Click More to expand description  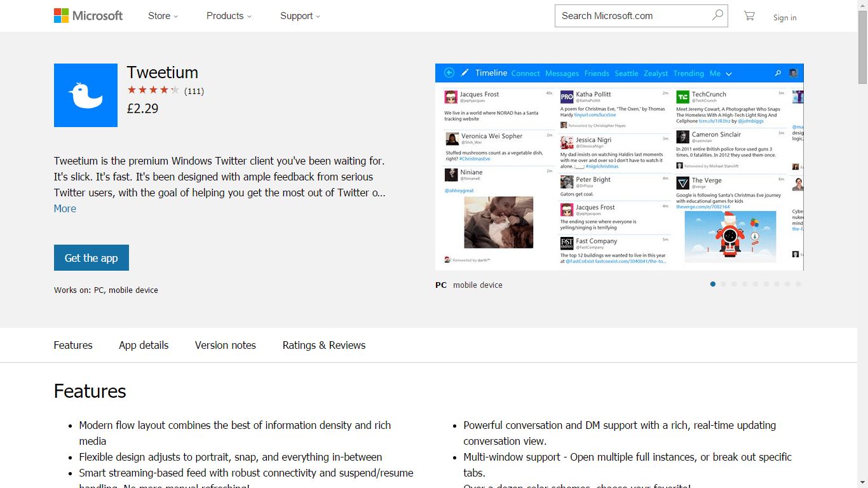pyautogui.click(x=65, y=208)
